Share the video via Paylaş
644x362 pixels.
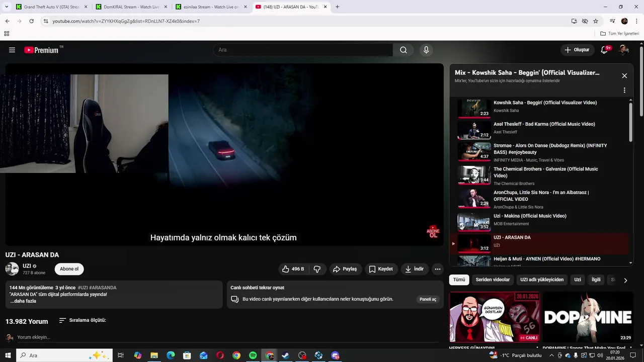click(x=345, y=269)
